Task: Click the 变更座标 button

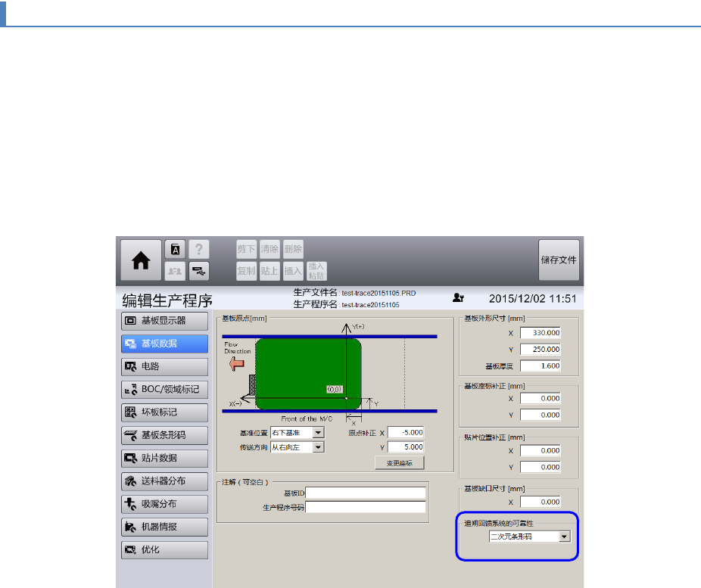Action: point(400,463)
